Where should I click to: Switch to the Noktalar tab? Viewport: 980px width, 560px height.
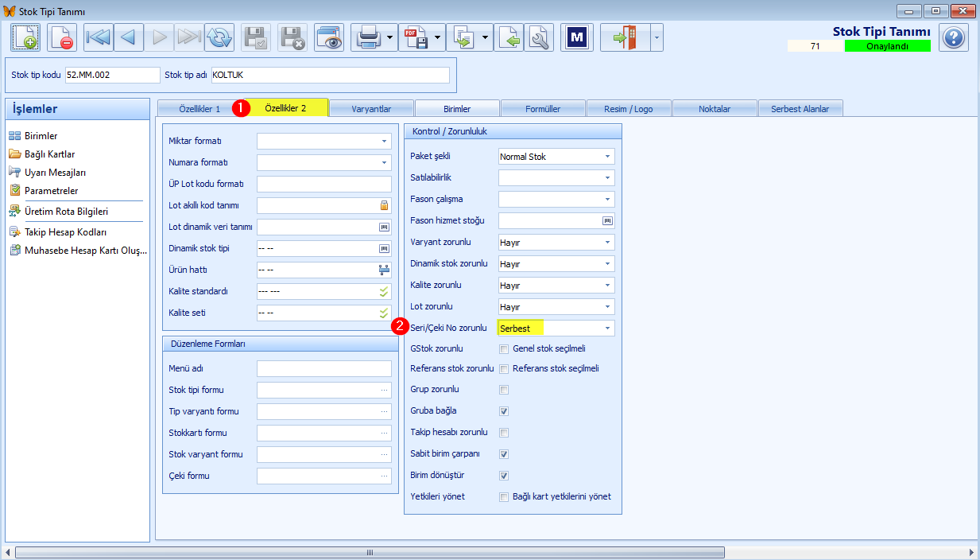point(715,109)
